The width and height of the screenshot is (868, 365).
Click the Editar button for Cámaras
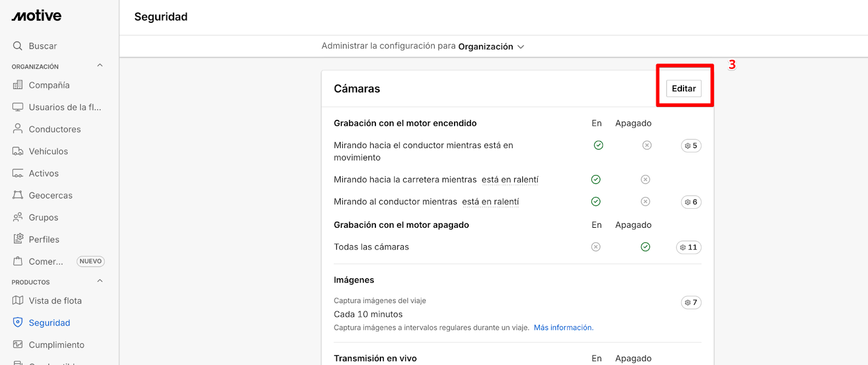(684, 88)
